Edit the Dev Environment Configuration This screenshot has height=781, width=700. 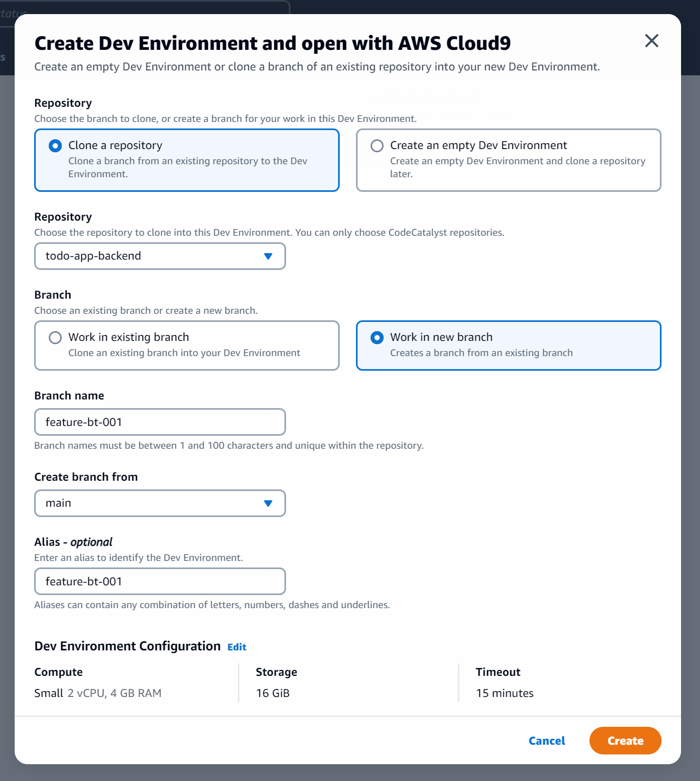tap(236, 647)
